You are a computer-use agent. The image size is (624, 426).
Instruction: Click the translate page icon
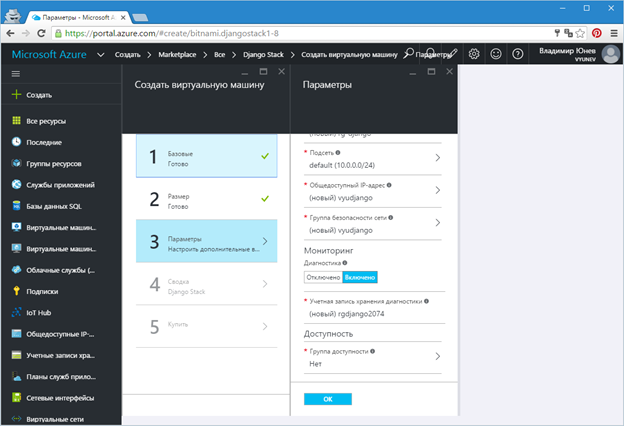click(568, 33)
